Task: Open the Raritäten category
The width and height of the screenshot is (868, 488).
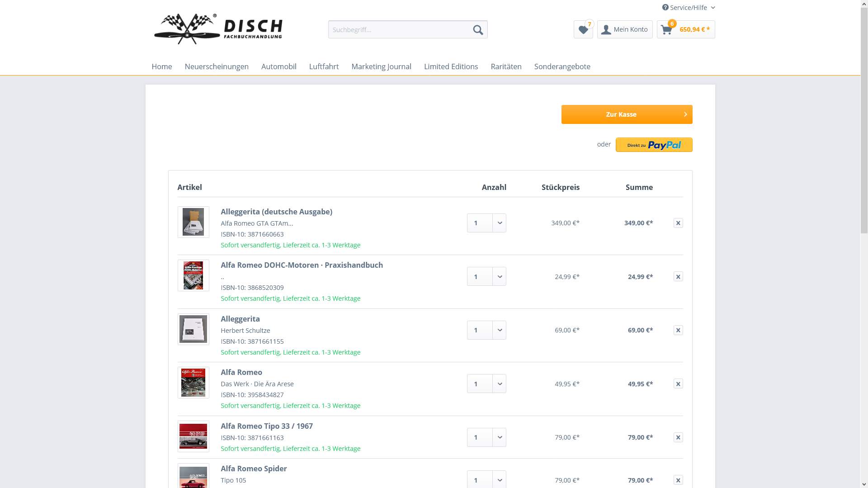Action: (506, 66)
